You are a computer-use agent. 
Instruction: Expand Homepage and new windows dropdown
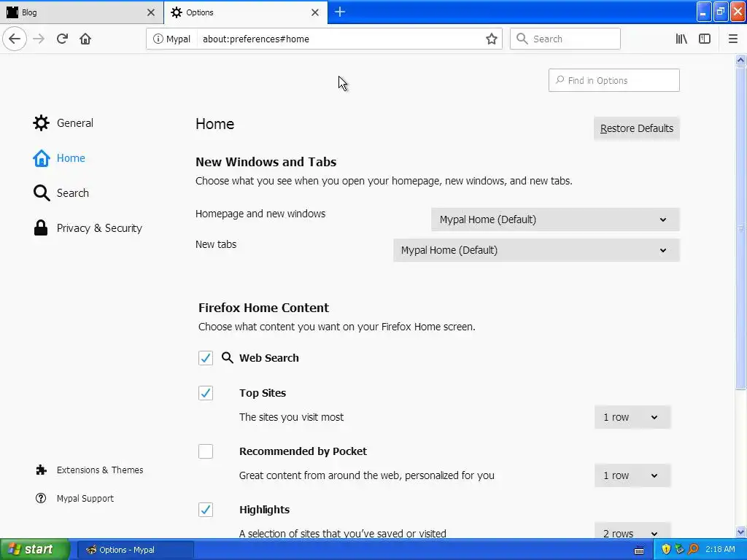(555, 219)
